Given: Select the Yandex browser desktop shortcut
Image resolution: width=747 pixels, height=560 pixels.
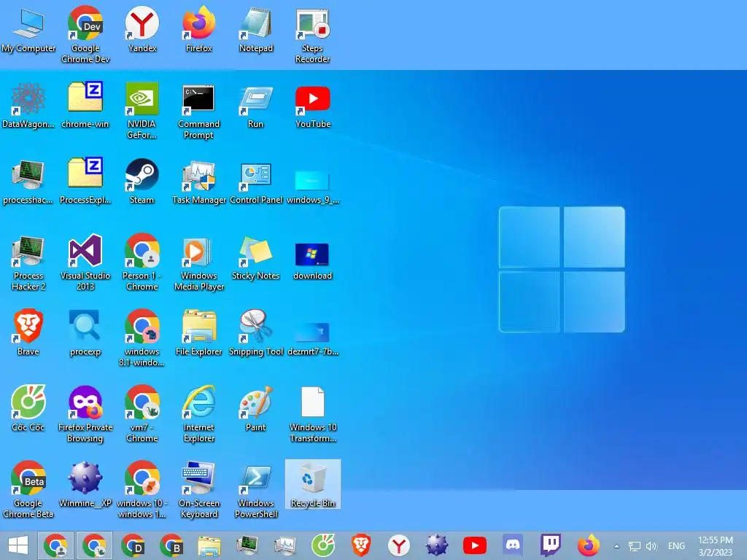Looking at the screenshot, I should point(142,29).
